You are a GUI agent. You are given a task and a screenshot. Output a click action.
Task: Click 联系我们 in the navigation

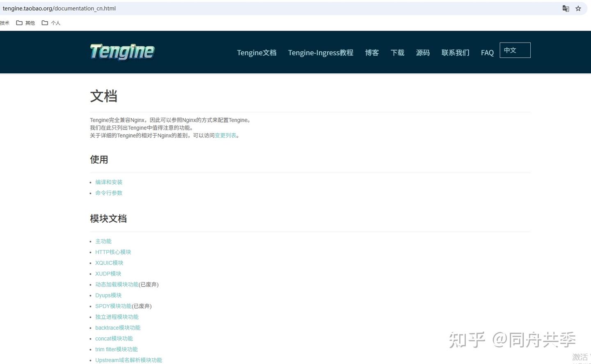pos(455,52)
